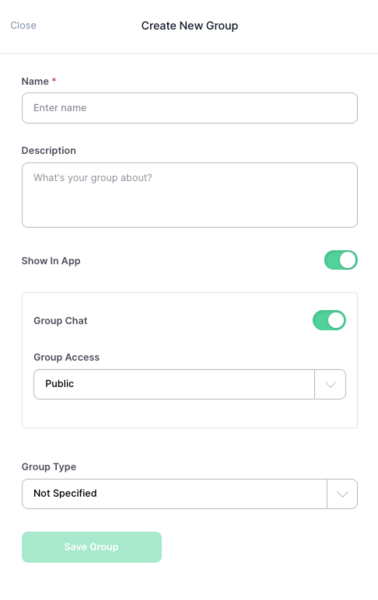The width and height of the screenshot is (378, 600).
Task: Click the Group Access label
Action: pyautogui.click(x=67, y=357)
